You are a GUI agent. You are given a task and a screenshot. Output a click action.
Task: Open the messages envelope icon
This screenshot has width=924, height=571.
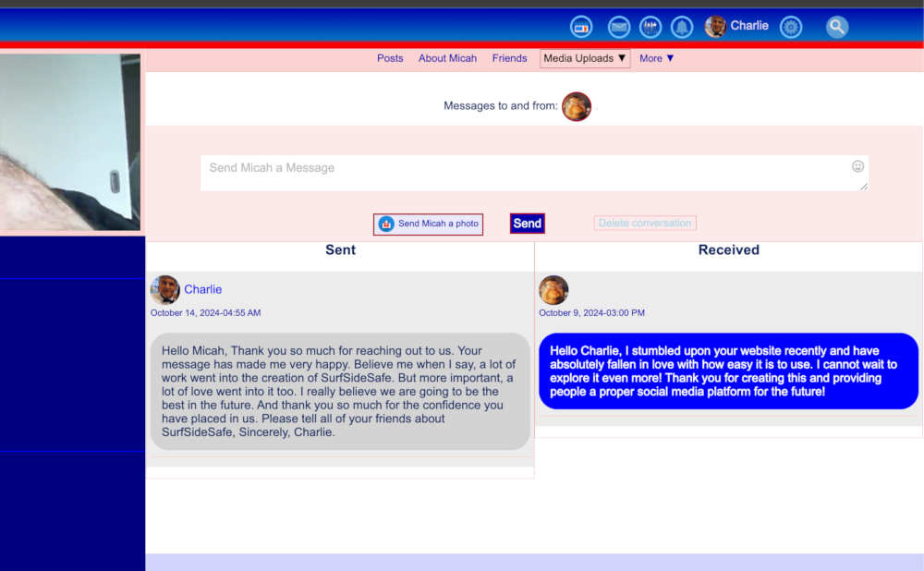click(619, 27)
